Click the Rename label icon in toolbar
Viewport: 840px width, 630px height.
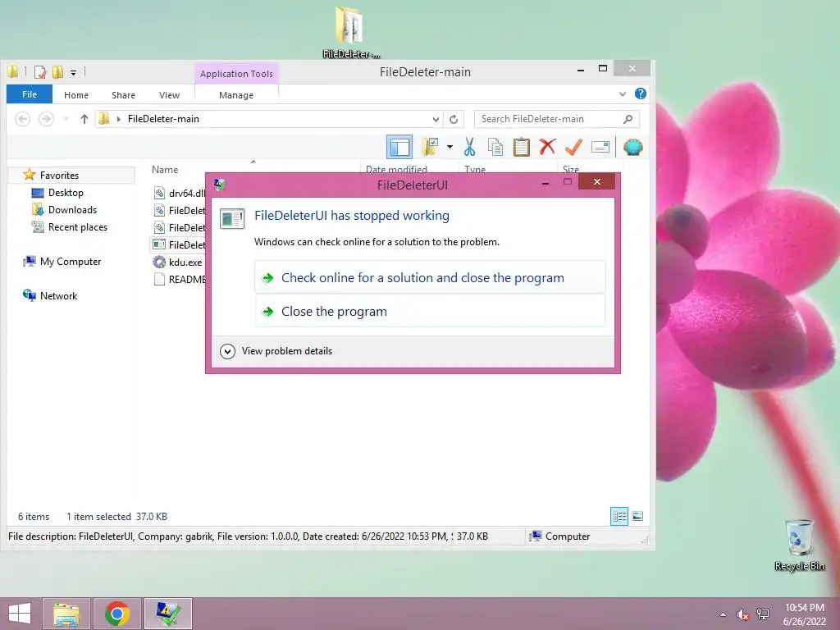(600, 147)
